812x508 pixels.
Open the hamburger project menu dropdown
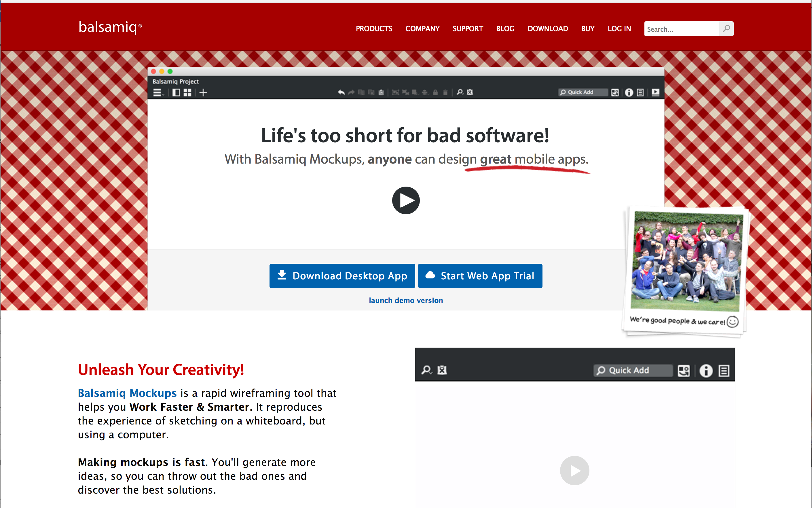(158, 93)
